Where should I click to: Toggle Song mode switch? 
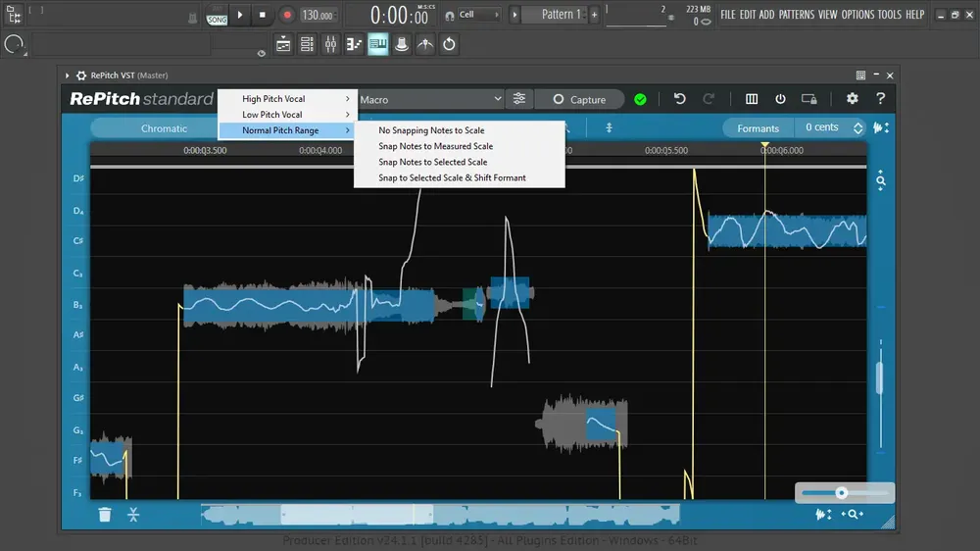pyautogui.click(x=217, y=17)
